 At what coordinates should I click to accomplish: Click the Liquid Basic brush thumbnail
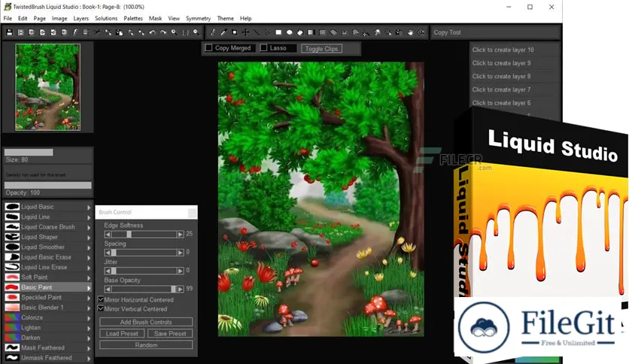click(12, 207)
